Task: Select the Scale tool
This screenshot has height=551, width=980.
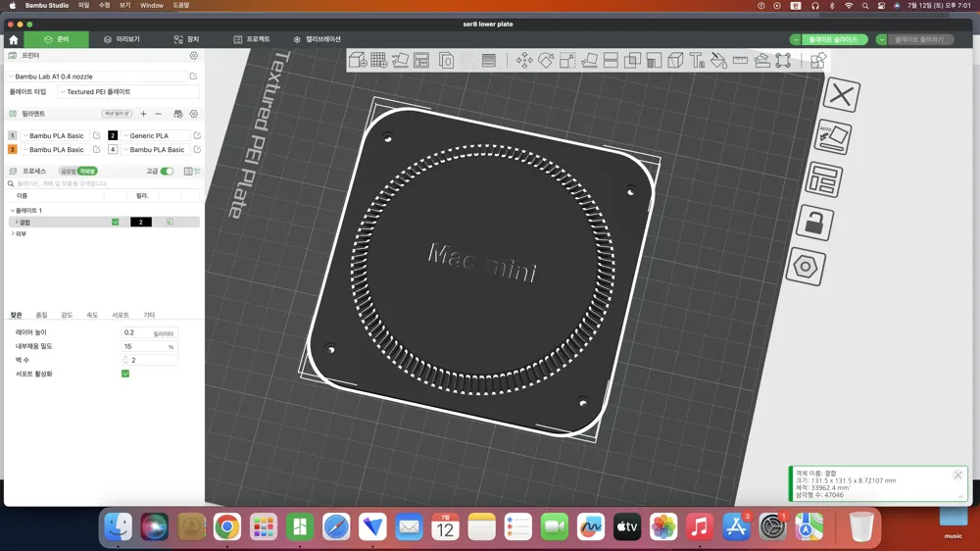Action: [x=566, y=60]
